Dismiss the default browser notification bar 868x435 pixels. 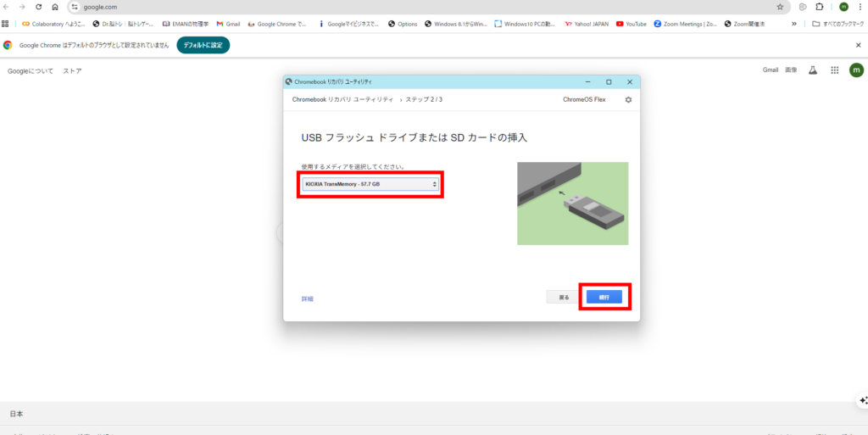[x=858, y=45]
